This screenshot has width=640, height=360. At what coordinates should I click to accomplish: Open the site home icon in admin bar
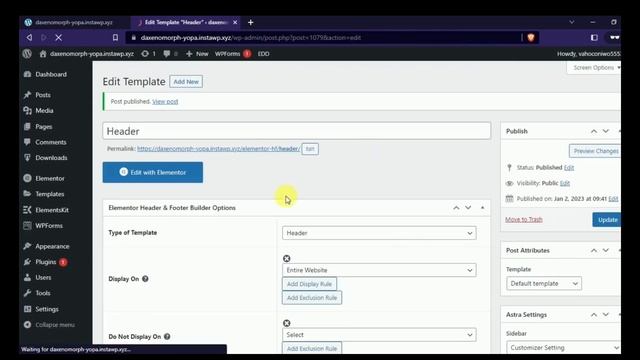pyautogui.click(x=43, y=53)
